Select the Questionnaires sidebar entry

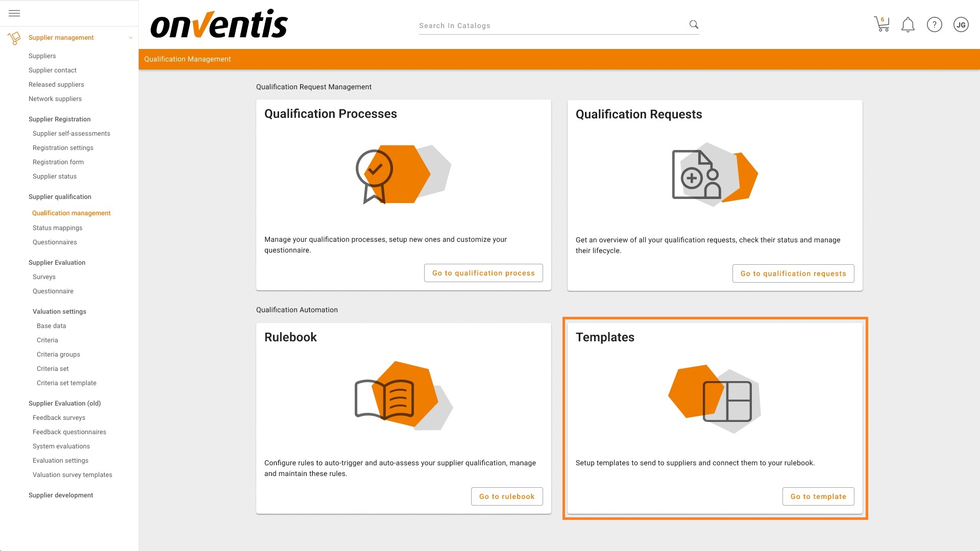[x=55, y=242]
